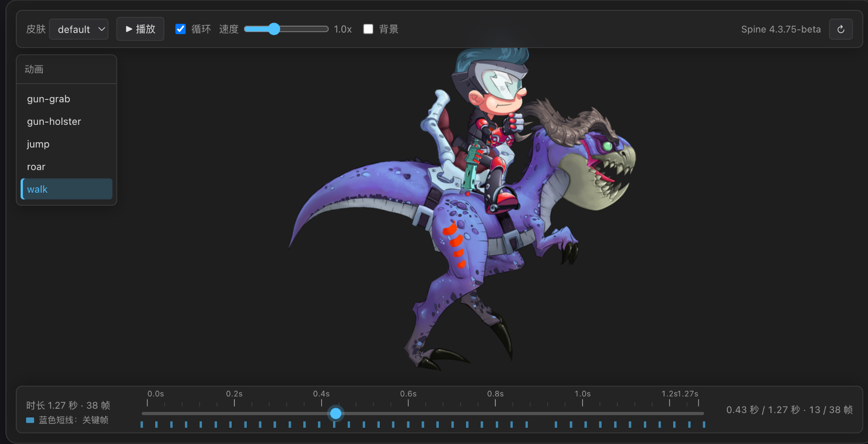868x444 pixels.
Task: Open the skin dropdown set to default
Action: 79,29
